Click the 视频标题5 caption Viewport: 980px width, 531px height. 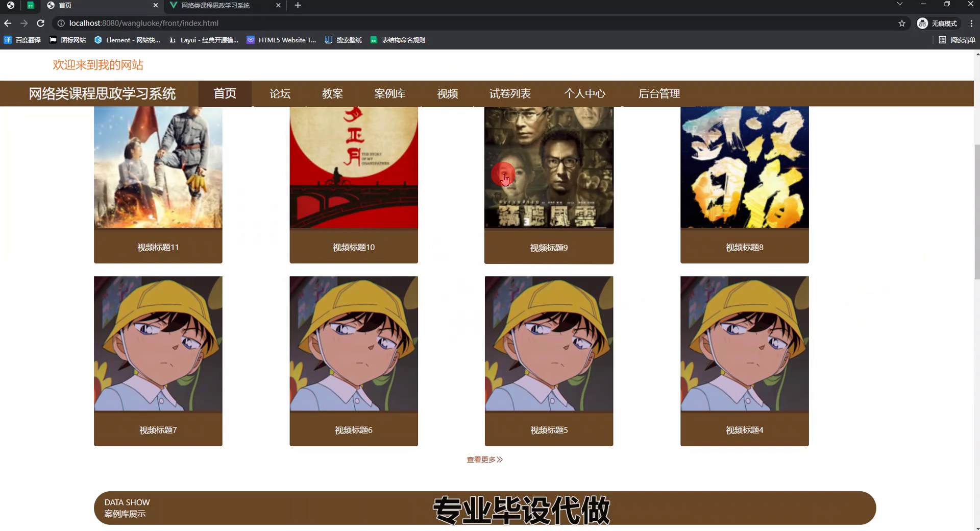tap(549, 430)
